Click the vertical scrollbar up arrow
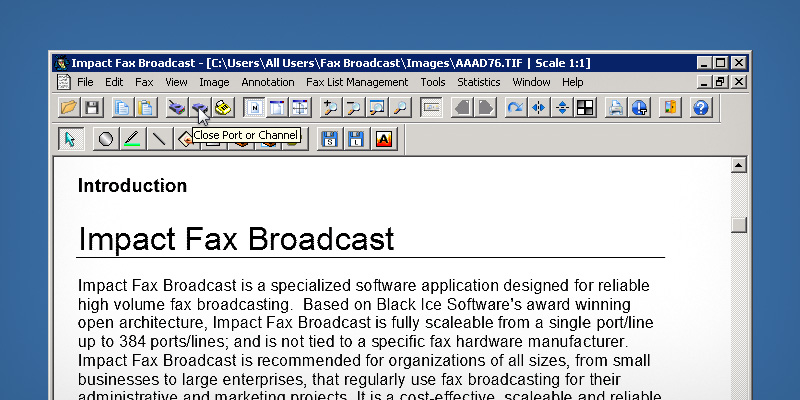Image resolution: width=800 pixels, height=400 pixels. click(x=739, y=165)
